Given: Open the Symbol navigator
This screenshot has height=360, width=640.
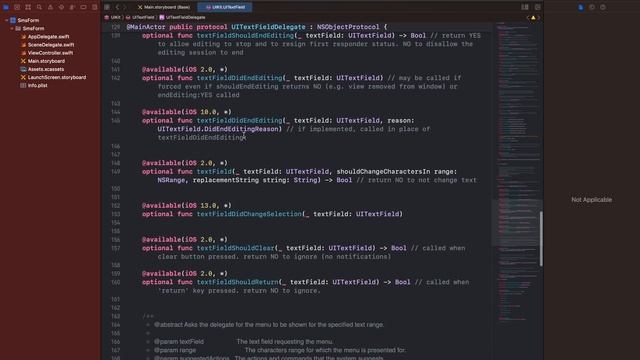Looking at the screenshot, I should click(x=28, y=7).
